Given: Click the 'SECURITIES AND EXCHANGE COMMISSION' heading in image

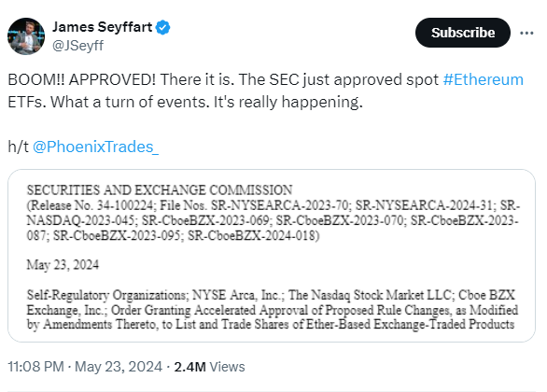Looking at the screenshot, I should click(160, 190).
